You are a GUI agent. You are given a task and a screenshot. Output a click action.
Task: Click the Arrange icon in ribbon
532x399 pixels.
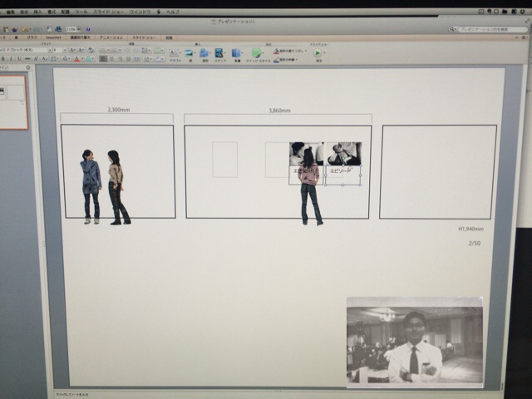(x=237, y=52)
